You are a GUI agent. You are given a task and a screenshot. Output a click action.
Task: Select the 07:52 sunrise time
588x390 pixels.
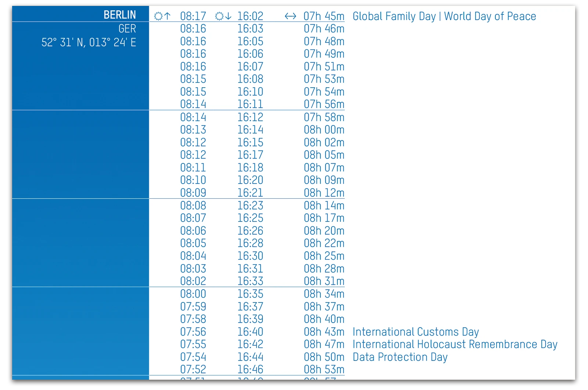pos(193,369)
